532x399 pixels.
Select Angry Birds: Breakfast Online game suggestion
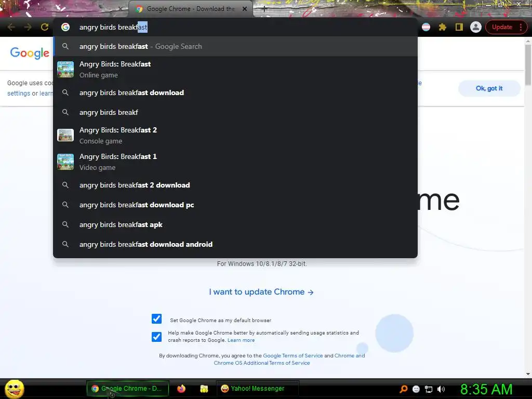(x=235, y=69)
